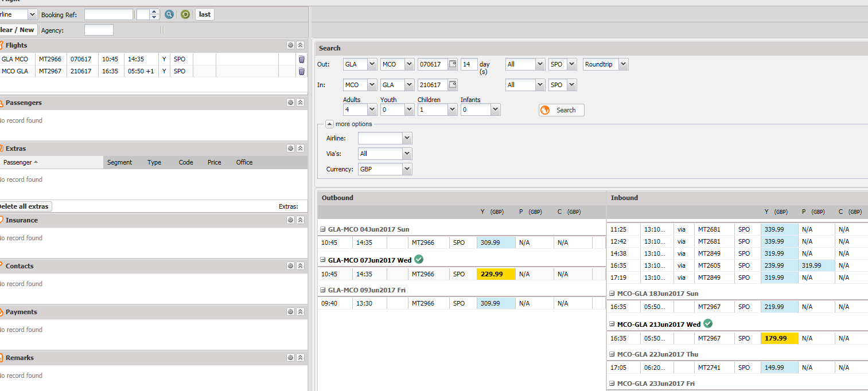
Task: Expand the Currency GBP dropdown
Action: (x=407, y=169)
